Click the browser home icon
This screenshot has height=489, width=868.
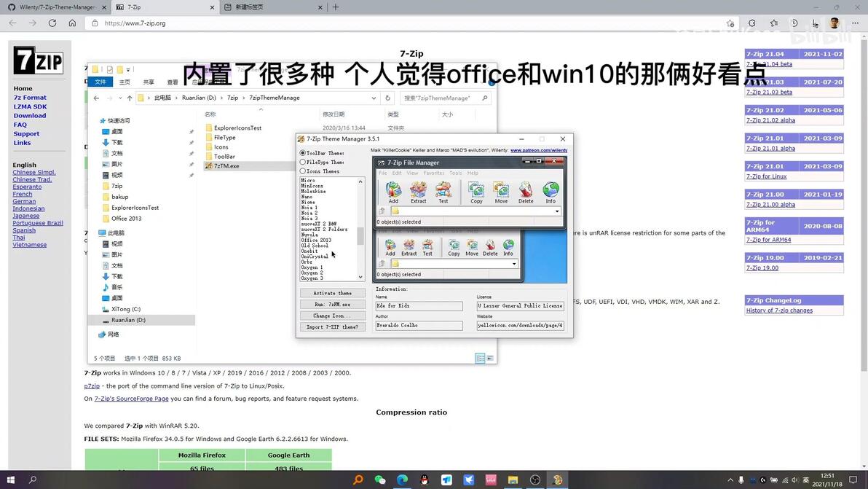coord(72,23)
